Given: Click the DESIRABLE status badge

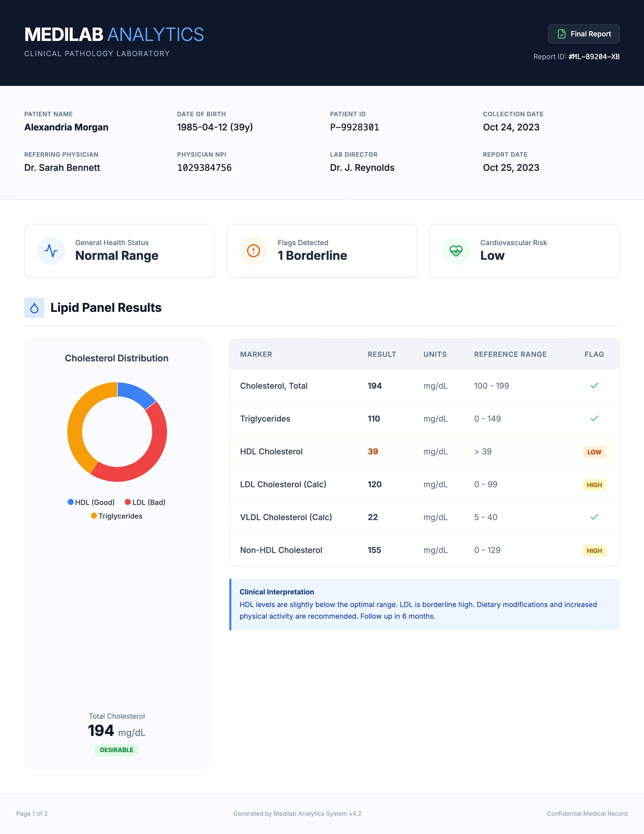Looking at the screenshot, I should point(116,750).
